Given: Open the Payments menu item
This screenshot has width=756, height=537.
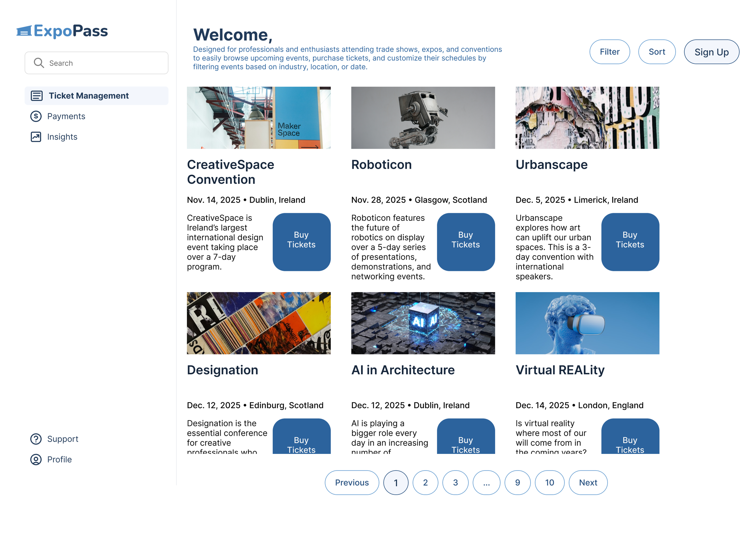Looking at the screenshot, I should (x=66, y=116).
